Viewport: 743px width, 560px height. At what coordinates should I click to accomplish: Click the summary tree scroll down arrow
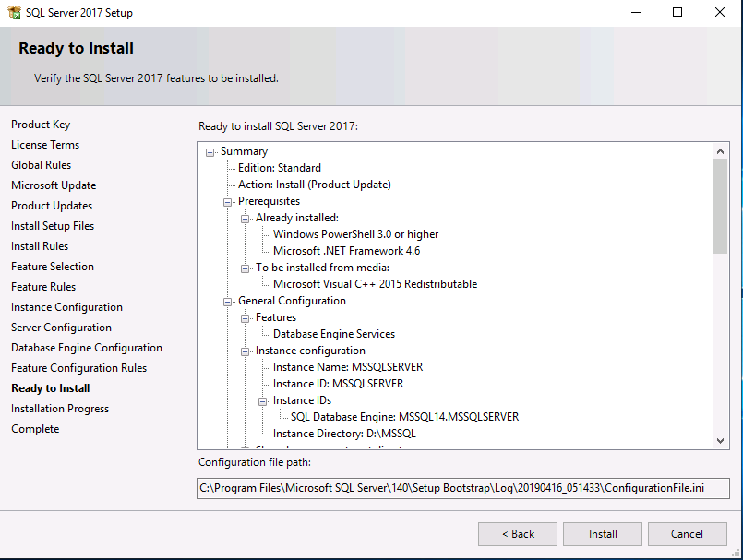coord(720,441)
